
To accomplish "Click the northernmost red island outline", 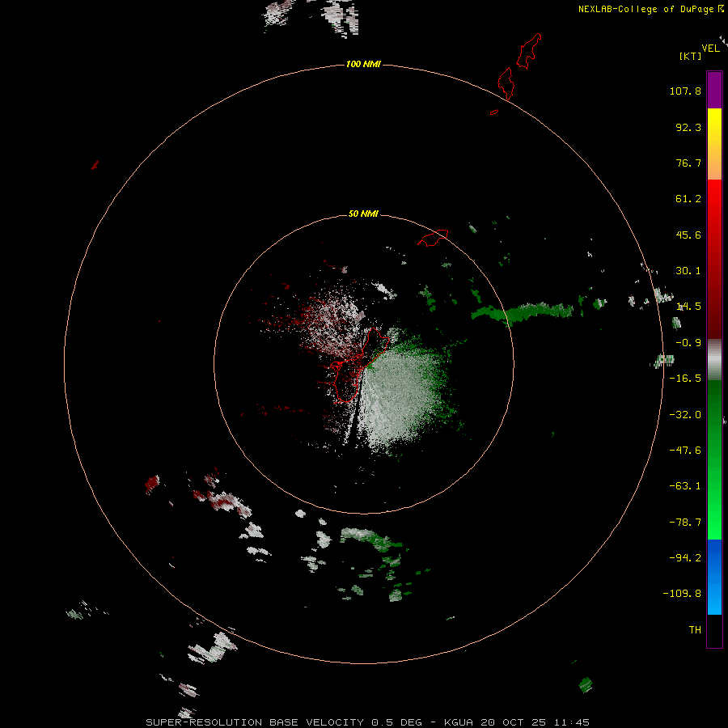I will point(529,51).
